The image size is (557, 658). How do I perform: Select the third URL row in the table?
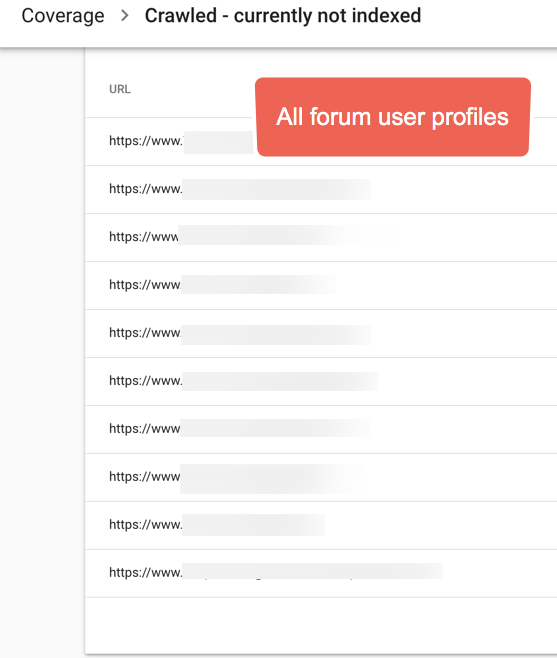321,237
